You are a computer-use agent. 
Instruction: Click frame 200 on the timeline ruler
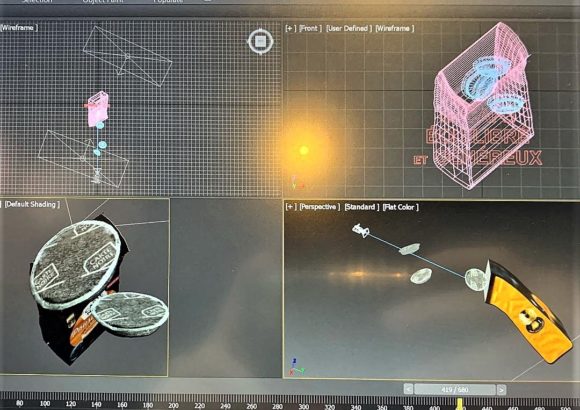173,406
